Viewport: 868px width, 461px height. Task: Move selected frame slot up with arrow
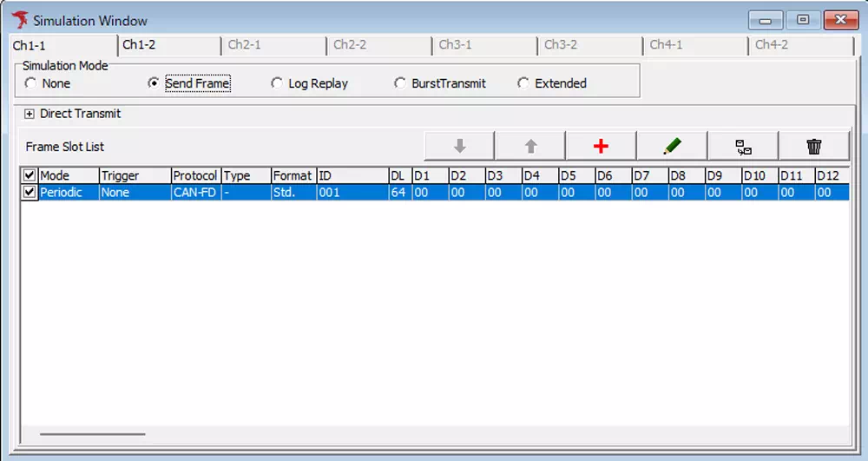[x=530, y=147]
